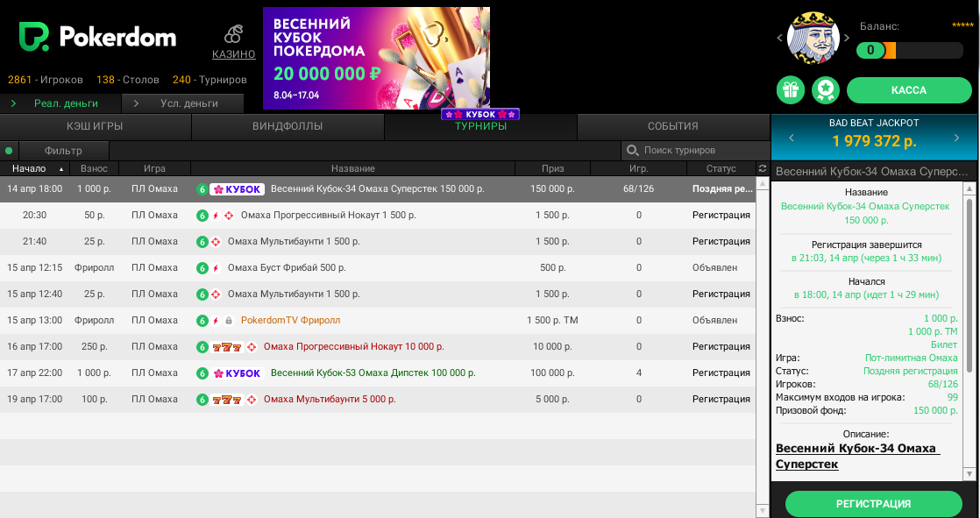Go to previous Bad Beat Jackpot slide

791,138
